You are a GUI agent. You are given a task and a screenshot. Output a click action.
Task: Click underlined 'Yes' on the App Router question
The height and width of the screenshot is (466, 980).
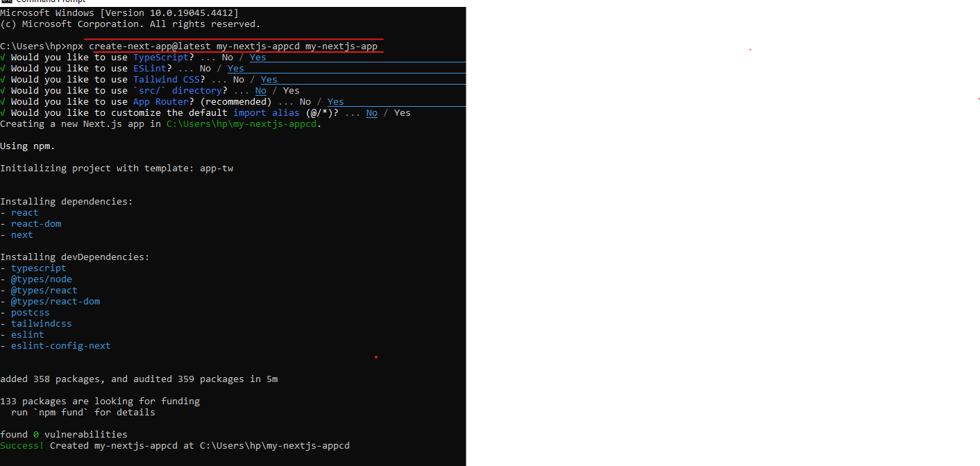[336, 102]
